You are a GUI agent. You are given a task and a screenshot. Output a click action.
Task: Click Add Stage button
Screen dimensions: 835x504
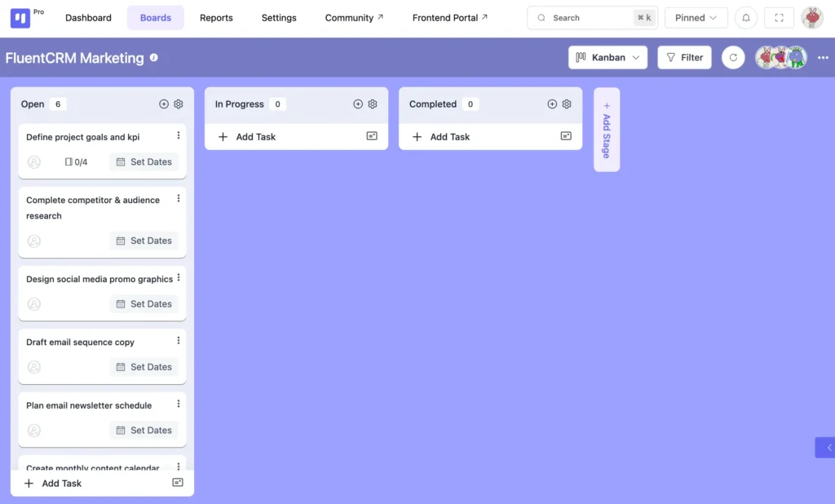tap(607, 130)
